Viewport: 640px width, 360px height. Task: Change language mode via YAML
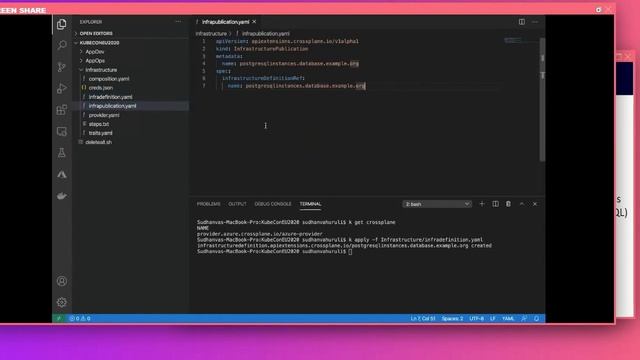coord(508,318)
